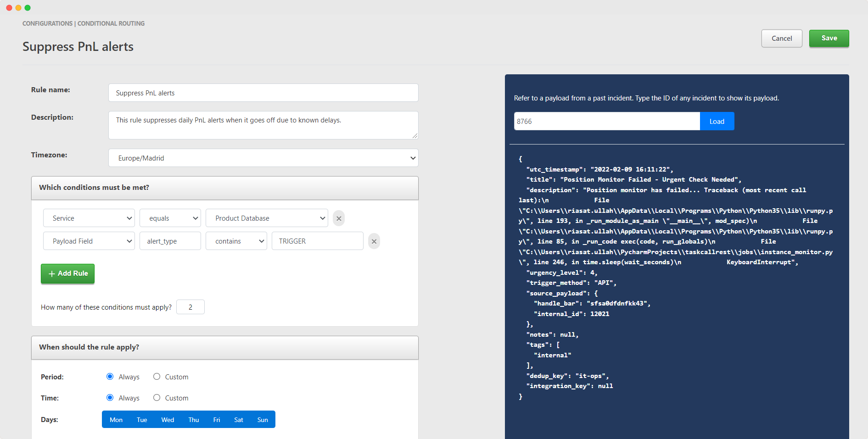
Task: Select Custom for Period
Action: (157, 377)
